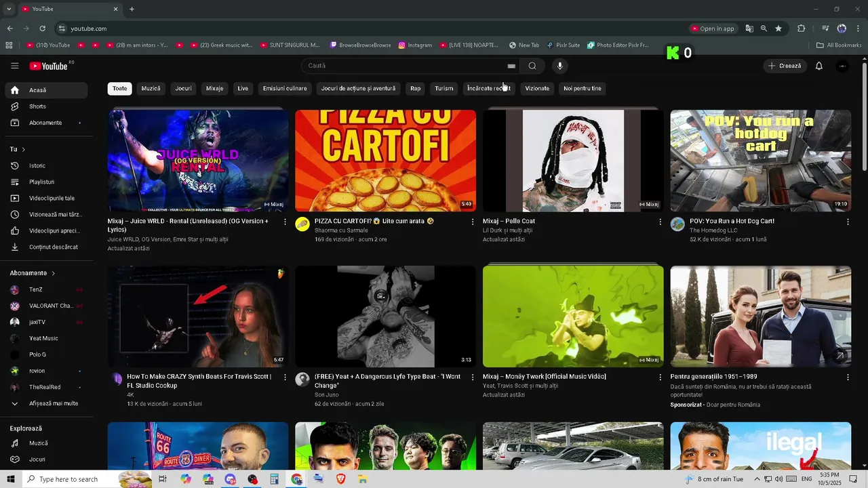Screen dimensions: 868x488
Task: Open Conținut descărcat
Action: 46,247
